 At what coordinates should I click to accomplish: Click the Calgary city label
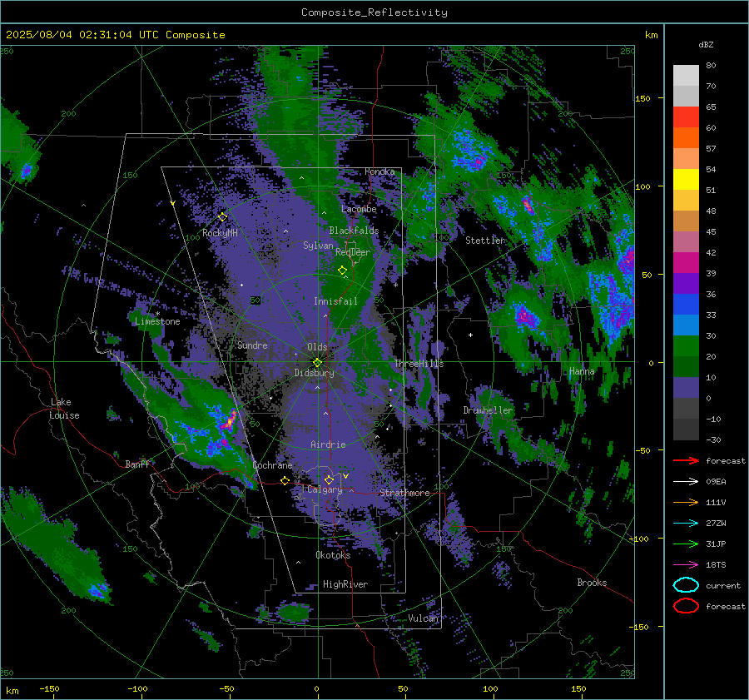coord(325,489)
